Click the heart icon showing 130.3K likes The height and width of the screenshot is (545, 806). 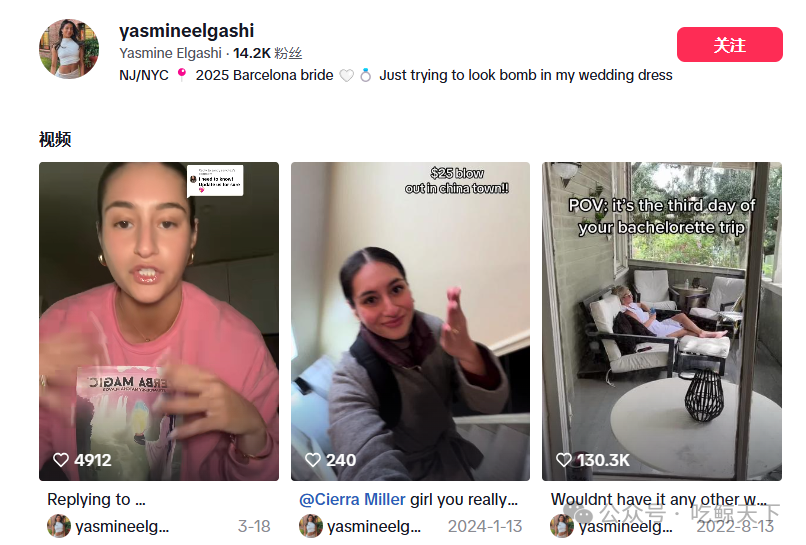(564, 460)
